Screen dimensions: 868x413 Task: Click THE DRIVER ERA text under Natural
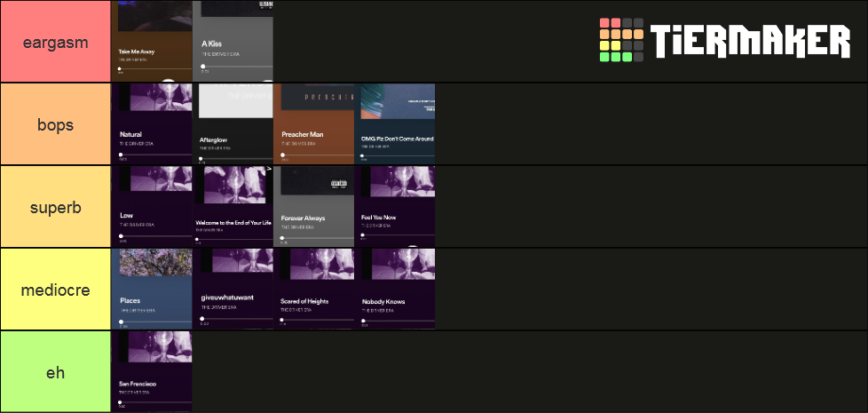pos(136,143)
